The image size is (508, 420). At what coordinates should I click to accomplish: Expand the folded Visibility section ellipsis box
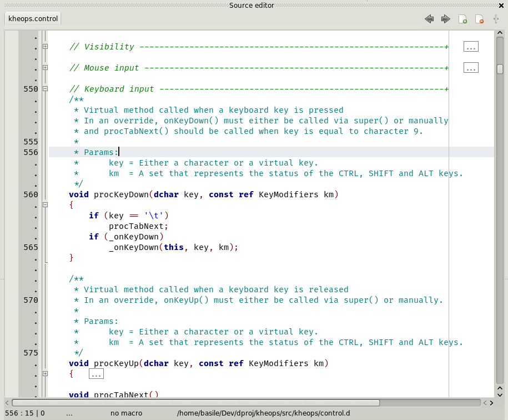point(471,47)
